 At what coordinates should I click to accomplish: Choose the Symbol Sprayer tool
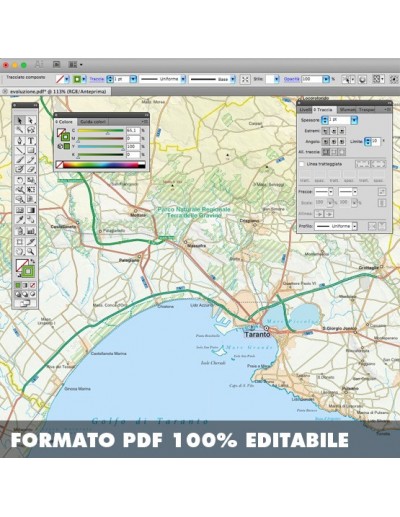click(20, 231)
